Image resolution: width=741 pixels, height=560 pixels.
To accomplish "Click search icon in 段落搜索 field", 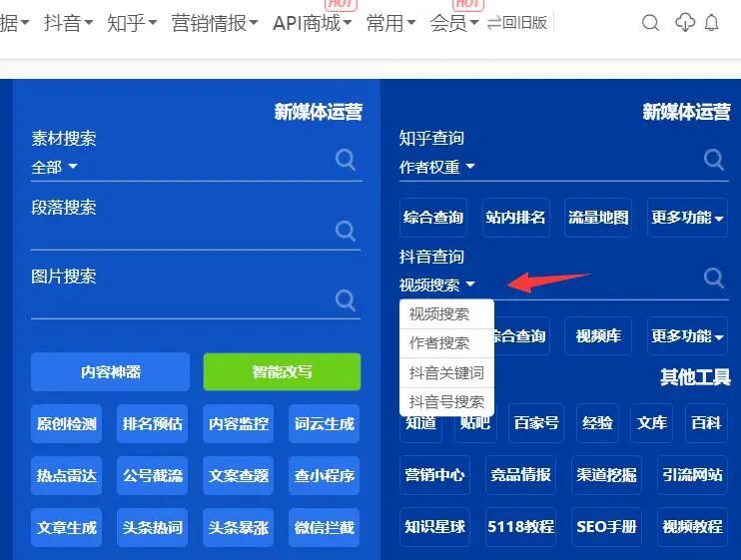I will 346,231.
